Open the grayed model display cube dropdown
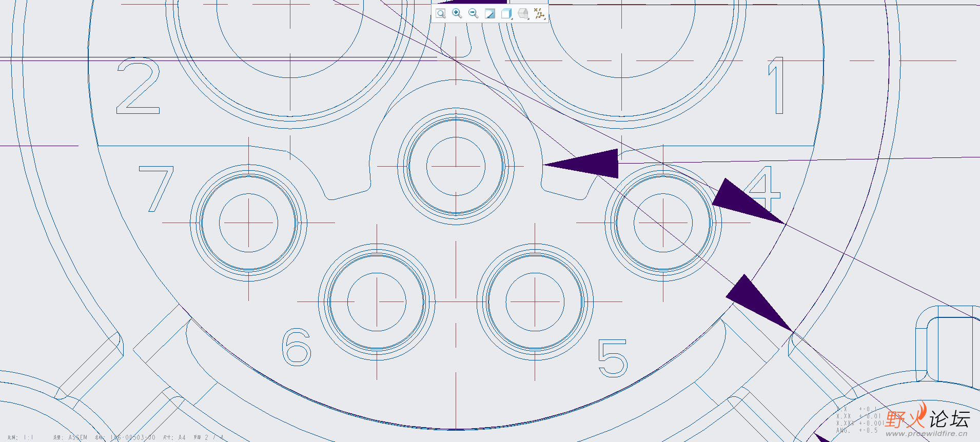Image resolution: width=980 pixels, height=442 pixels. click(x=523, y=13)
